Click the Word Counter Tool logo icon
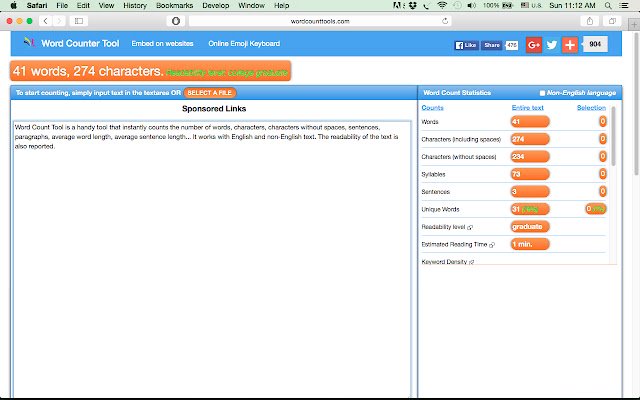Image resolution: width=640 pixels, height=400 pixels. point(29,42)
